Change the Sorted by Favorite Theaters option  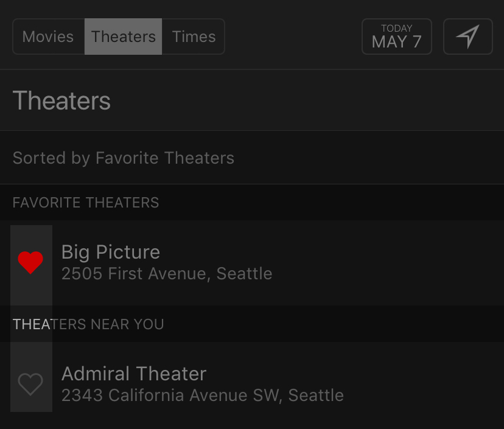pyautogui.click(x=124, y=158)
